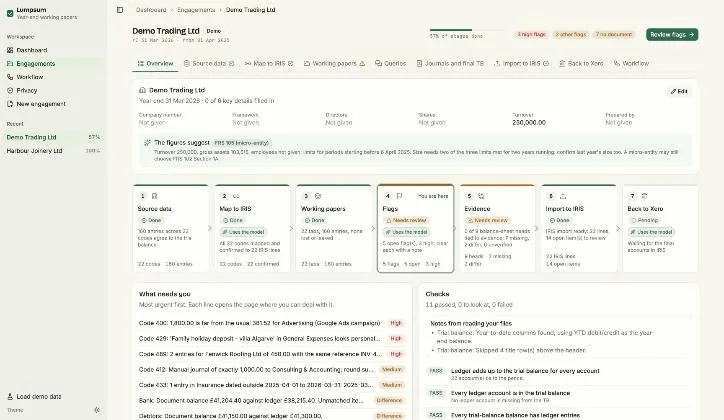
Task: Toggle the sidebar panel icon near breadcrumbs
Action: pos(120,10)
